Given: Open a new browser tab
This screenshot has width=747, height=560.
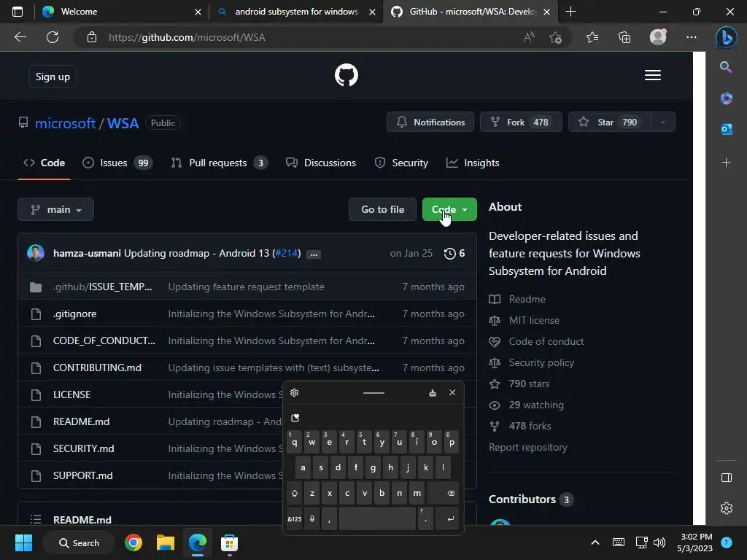Looking at the screenshot, I should 570,12.
